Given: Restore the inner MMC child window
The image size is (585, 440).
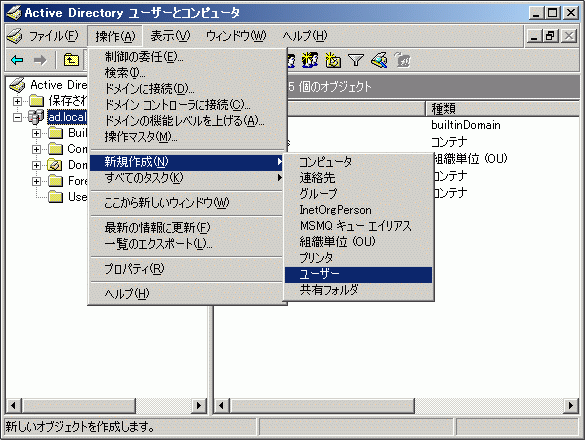Looking at the screenshot, I should 550,36.
